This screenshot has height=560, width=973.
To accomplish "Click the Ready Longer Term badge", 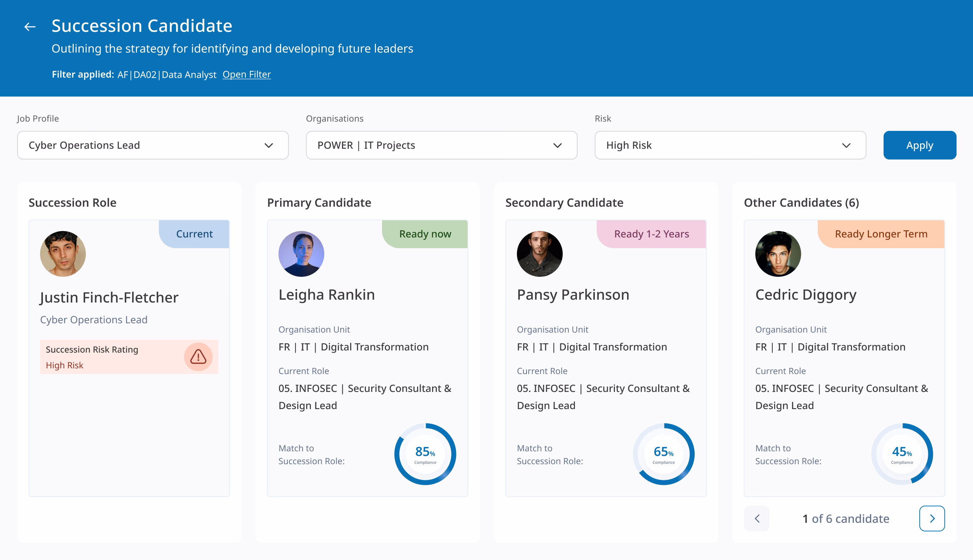I will tap(881, 234).
